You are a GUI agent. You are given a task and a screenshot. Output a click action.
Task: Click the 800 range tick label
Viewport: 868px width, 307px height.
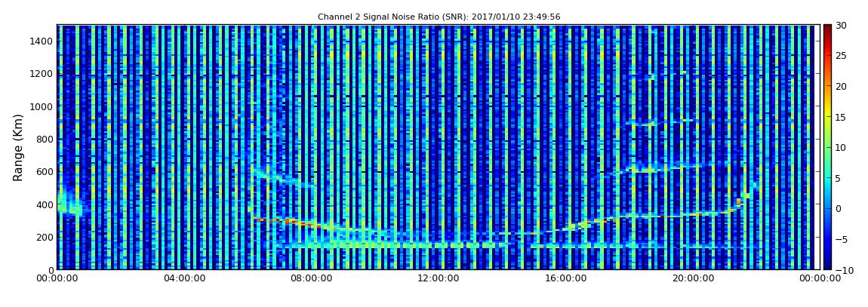45,139
